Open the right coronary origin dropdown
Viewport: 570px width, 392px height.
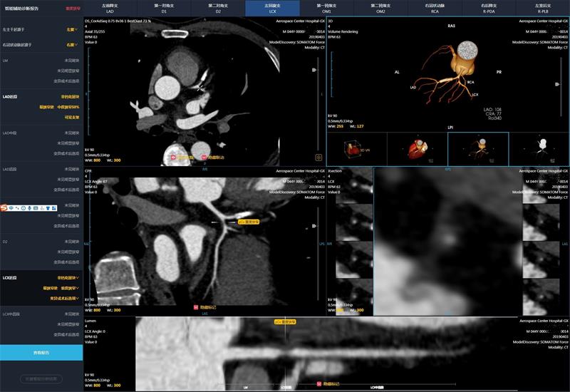72,45
